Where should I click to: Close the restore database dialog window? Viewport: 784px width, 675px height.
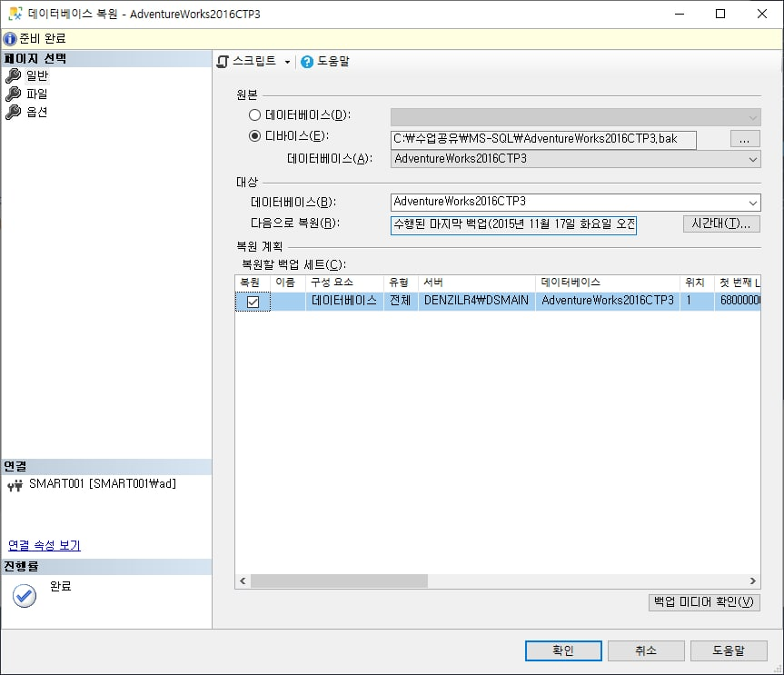tap(762, 14)
